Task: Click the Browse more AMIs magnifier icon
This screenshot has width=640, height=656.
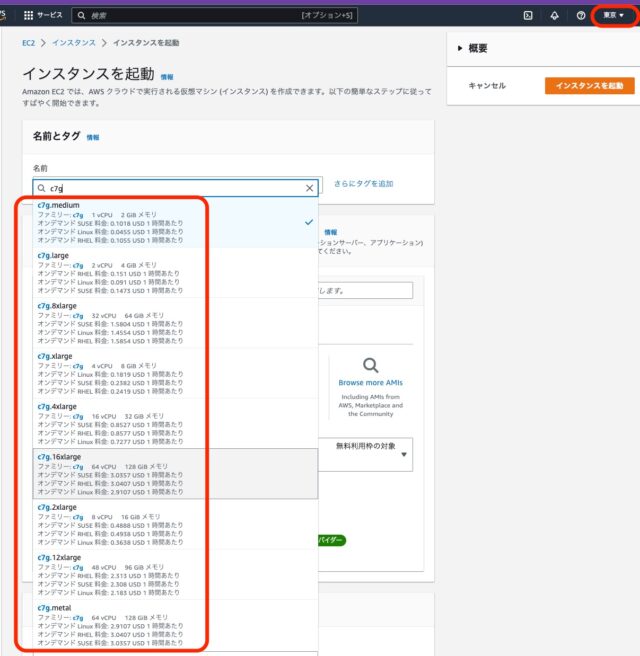Action: coord(370,365)
